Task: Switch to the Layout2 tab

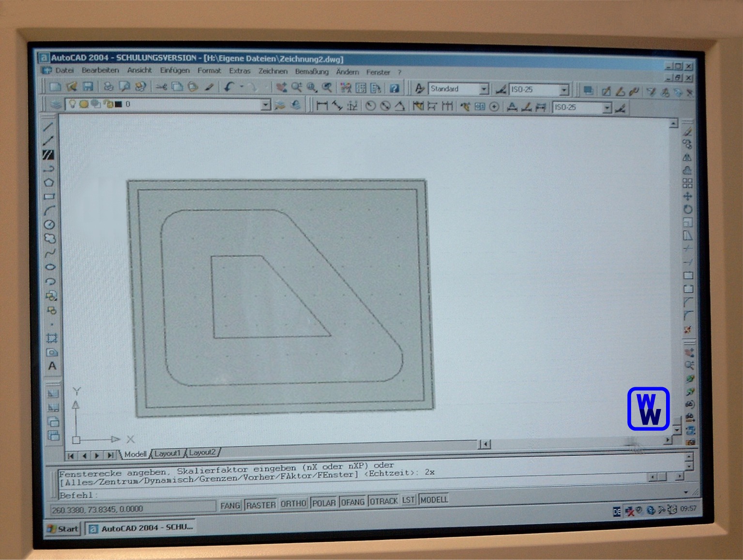Action: 202,453
